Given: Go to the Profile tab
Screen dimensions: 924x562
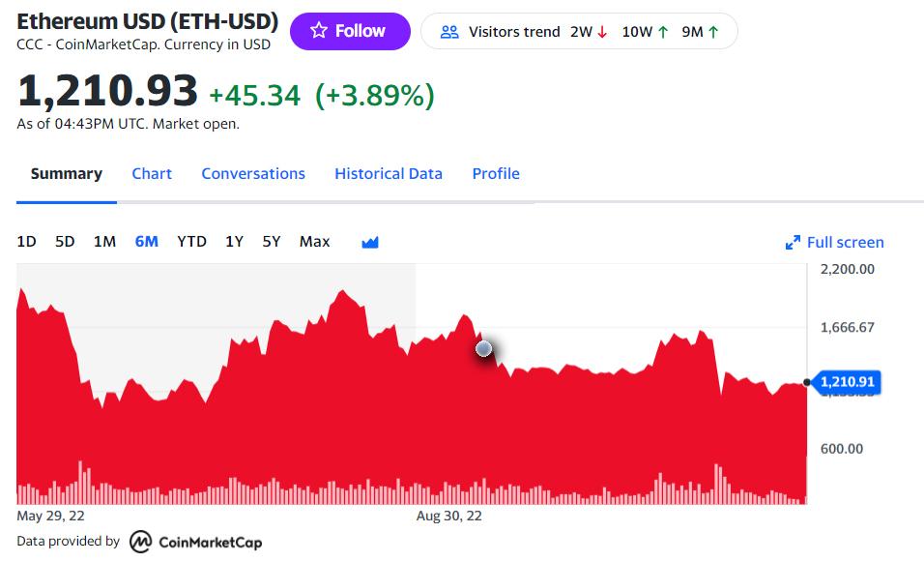Looking at the screenshot, I should point(496,174).
